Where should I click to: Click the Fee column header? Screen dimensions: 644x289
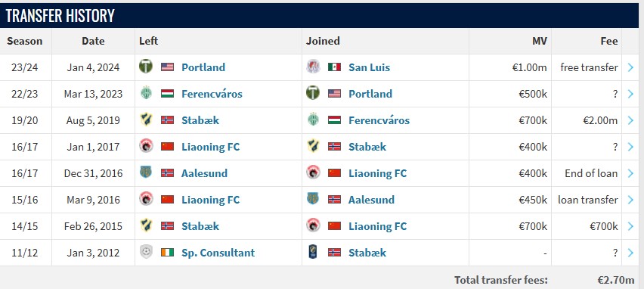[608, 41]
